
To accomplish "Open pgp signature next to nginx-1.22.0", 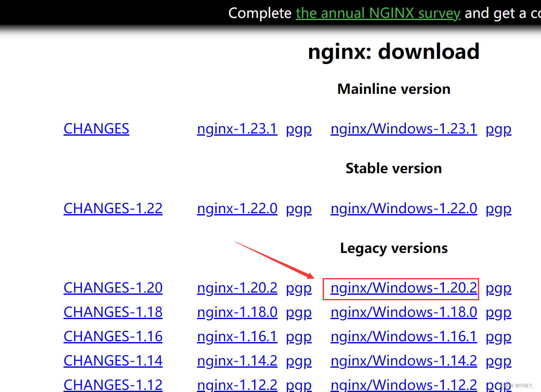I will point(299,209).
